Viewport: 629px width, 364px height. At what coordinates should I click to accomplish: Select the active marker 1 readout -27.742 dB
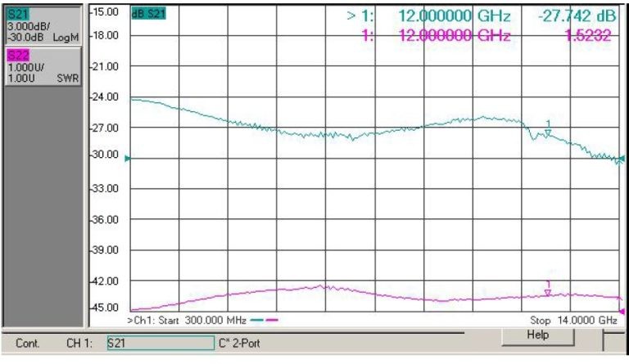pos(577,16)
